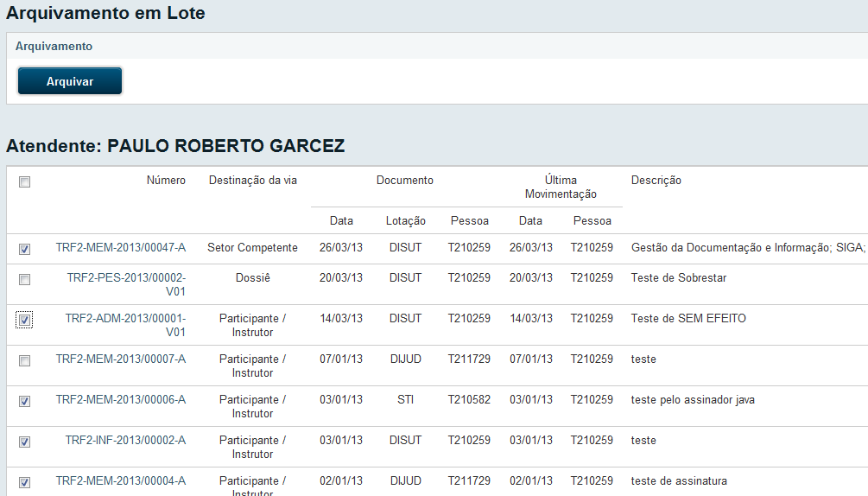
Task: Open document link TRF2-PES-2013/00002-V01
Action: (126, 284)
